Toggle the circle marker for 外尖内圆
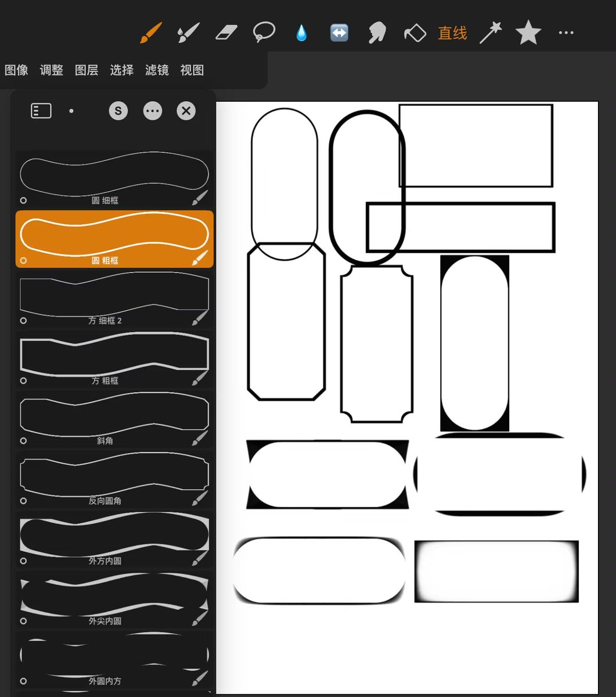Screen dimensions: 616x697 (x=23, y=621)
